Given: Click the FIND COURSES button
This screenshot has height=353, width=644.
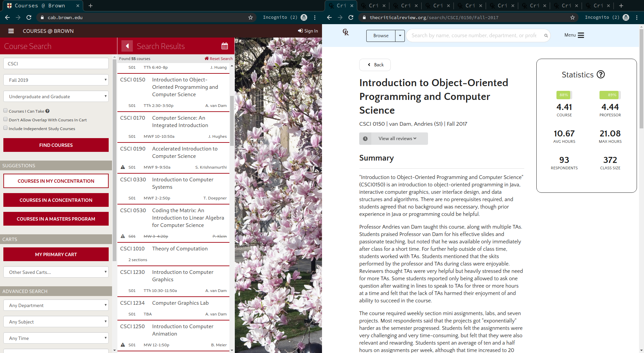Looking at the screenshot, I should click(56, 145).
